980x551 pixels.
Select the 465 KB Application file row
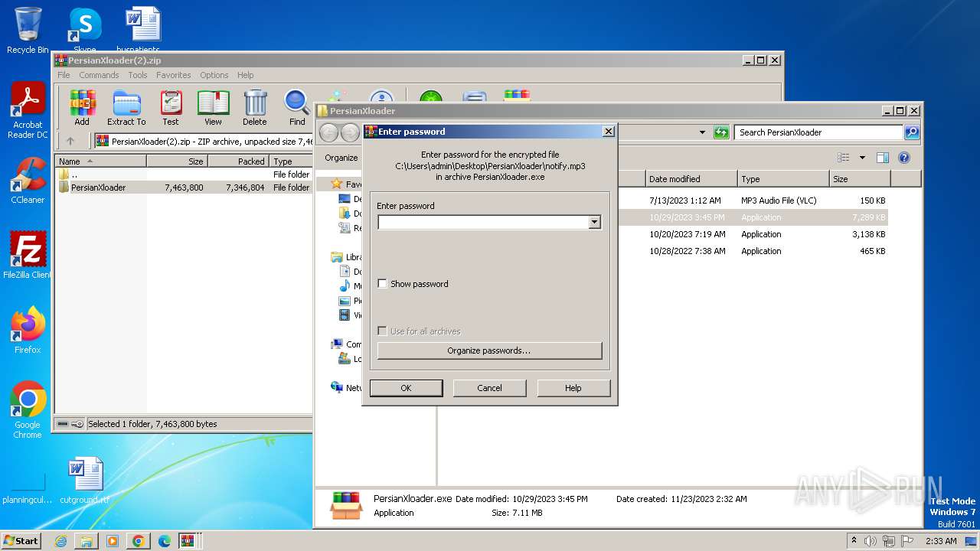coord(753,251)
